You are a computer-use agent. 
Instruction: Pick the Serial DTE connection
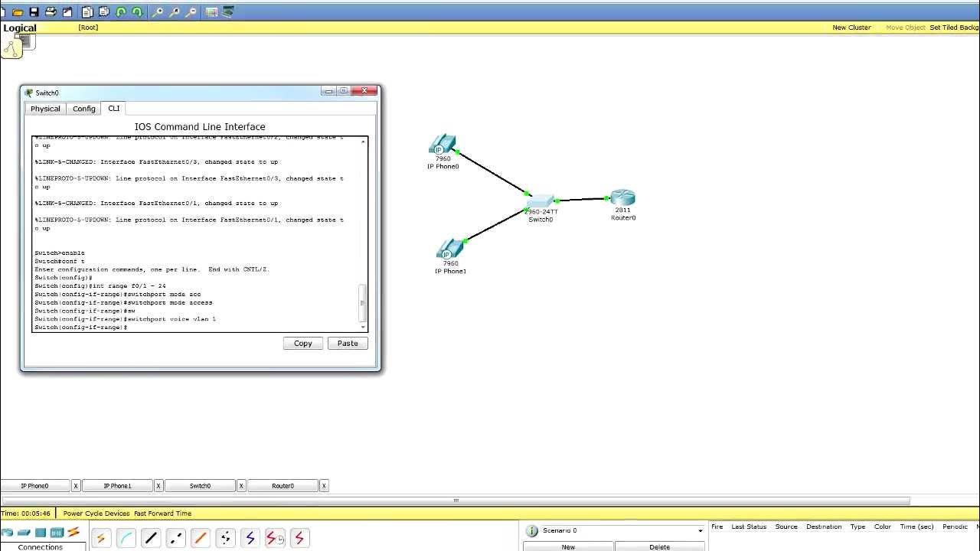click(x=299, y=538)
